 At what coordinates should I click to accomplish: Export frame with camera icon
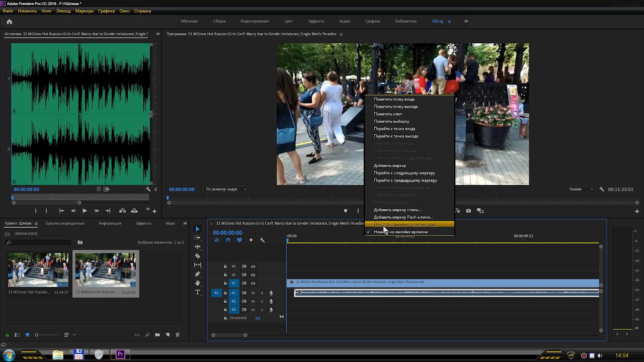[x=468, y=211]
